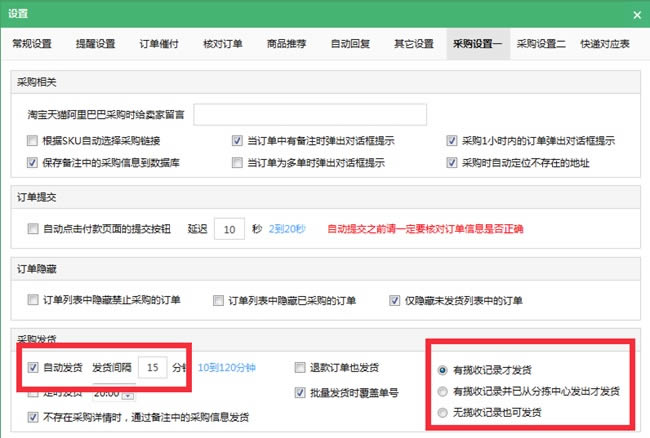This screenshot has height=438, width=650.
Task: Select the 采购设置一 tab
Action: [478, 44]
